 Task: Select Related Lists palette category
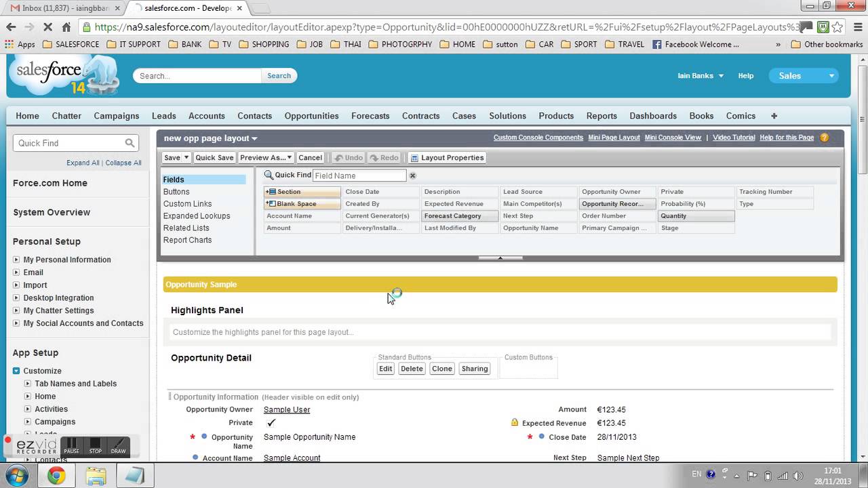point(186,228)
